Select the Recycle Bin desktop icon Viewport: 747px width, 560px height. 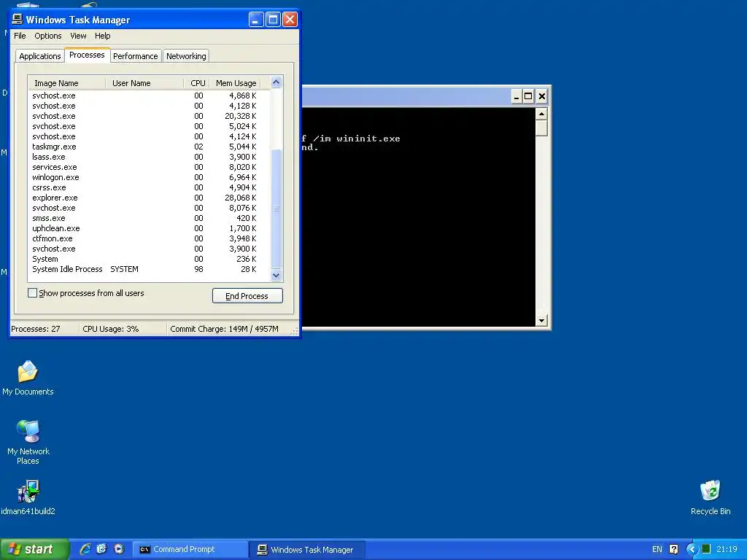pyautogui.click(x=711, y=497)
